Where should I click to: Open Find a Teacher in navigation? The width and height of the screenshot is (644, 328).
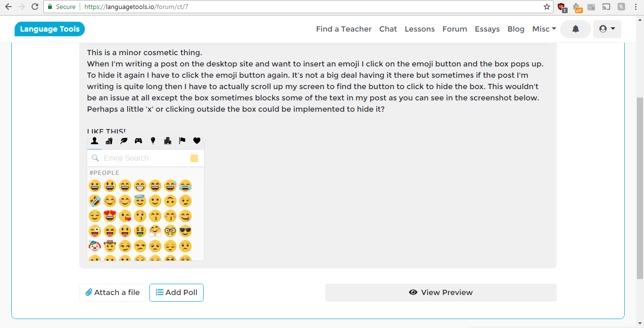pos(344,29)
